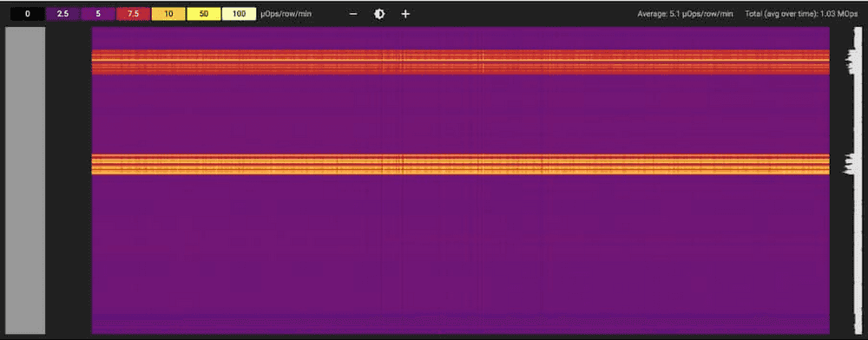Select the pale yellow 100 legend swatch
Screen dimensions: 868x340
tap(240, 14)
